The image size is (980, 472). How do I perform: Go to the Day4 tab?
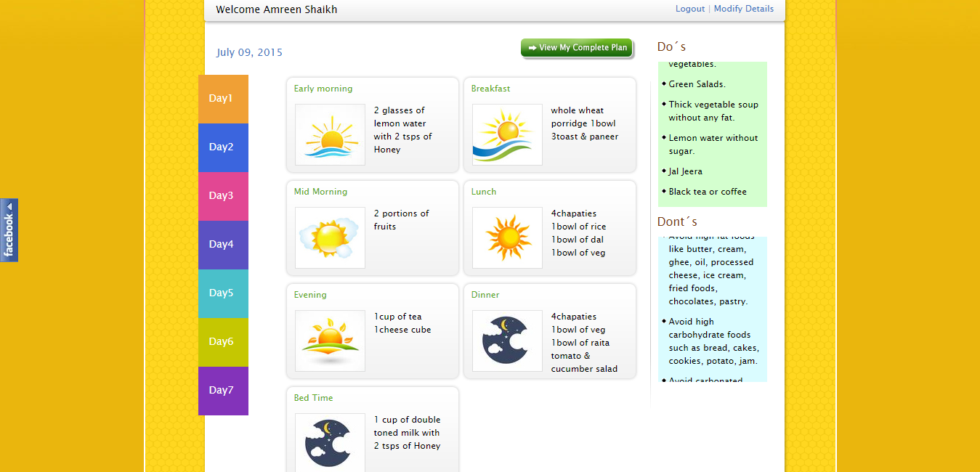click(222, 245)
